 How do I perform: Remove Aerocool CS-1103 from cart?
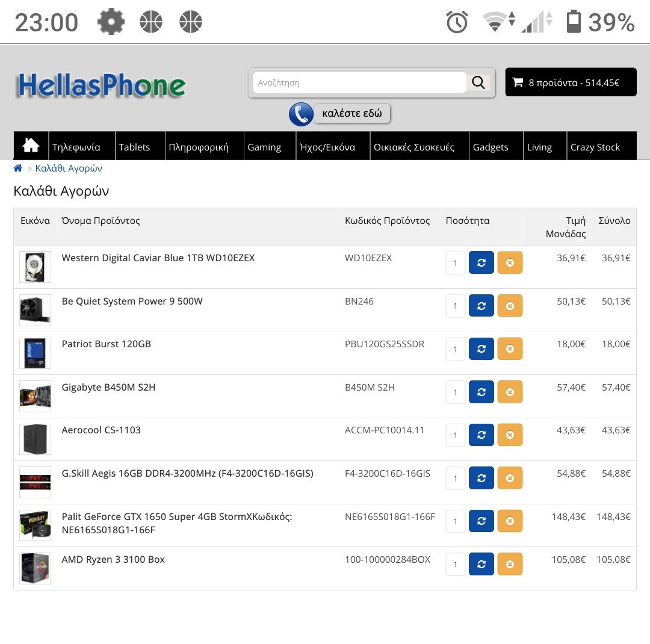(510, 435)
